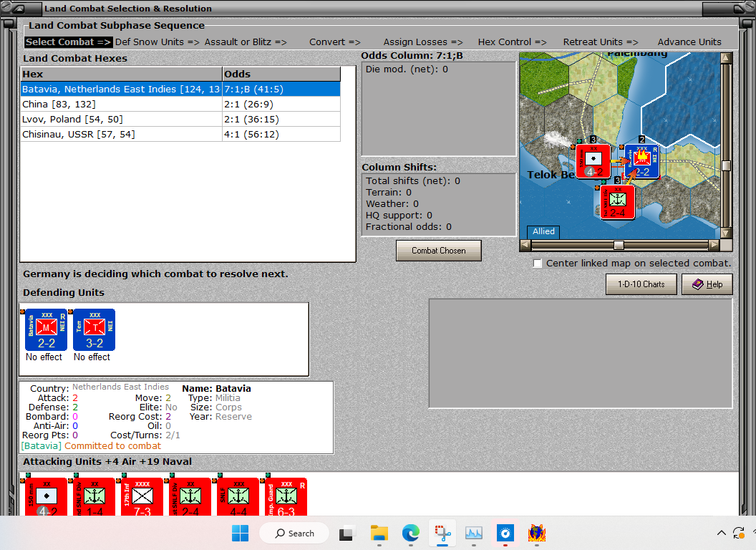Open the resource monitor graph taskbar app
This screenshot has width=756, height=550.
[473, 533]
